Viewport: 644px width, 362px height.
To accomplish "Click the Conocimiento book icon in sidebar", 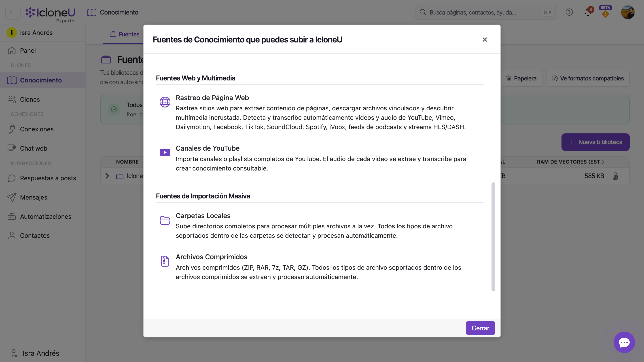I will [x=12, y=80].
